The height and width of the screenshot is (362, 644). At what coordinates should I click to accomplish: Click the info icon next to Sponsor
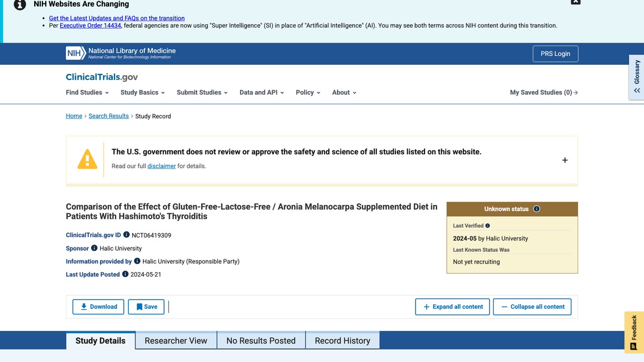point(94,248)
